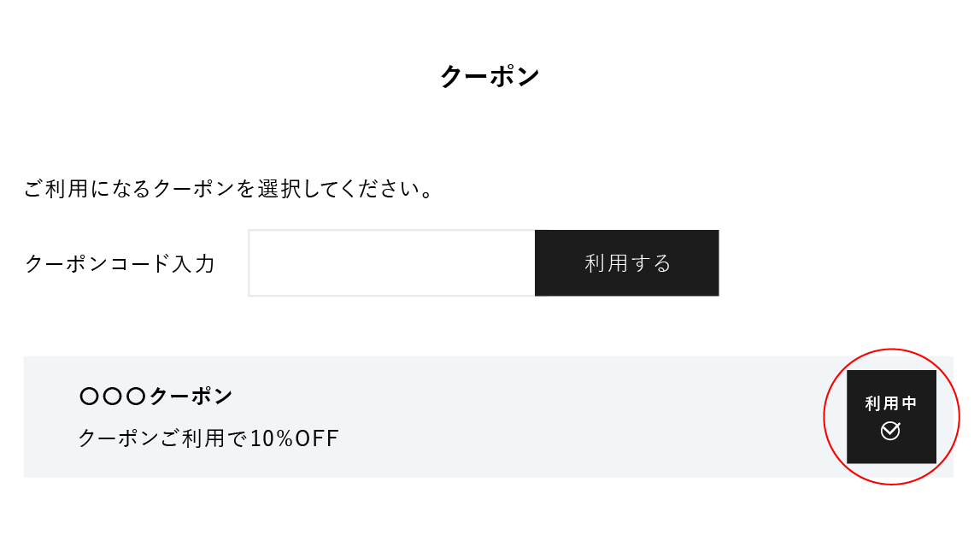Image resolution: width=980 pixels, height=535 pixels.
Task: Click the 利用する button
Action: [x=627, y=263]
